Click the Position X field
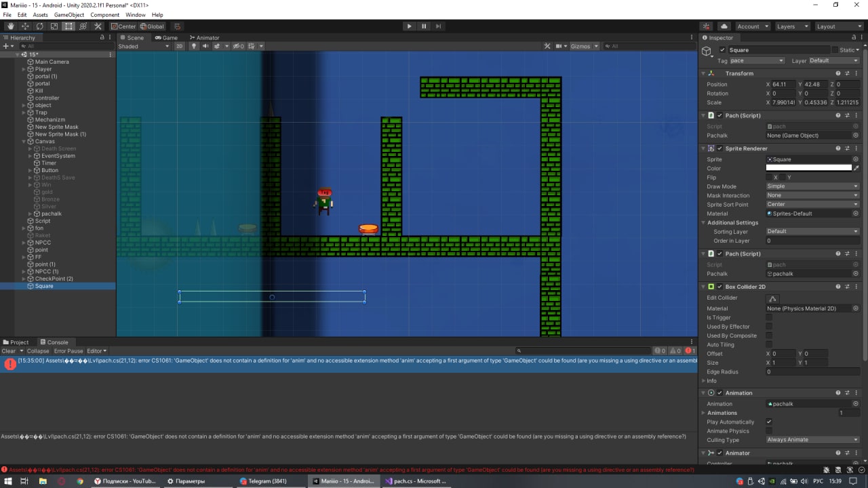Screen dimensions: 868x488 coord(784,85)
